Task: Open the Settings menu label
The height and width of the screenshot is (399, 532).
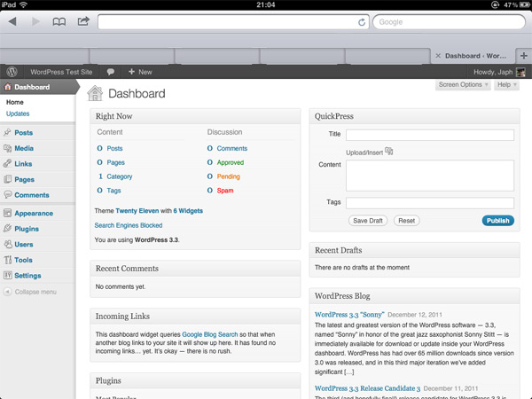Action: pos(27,276)
